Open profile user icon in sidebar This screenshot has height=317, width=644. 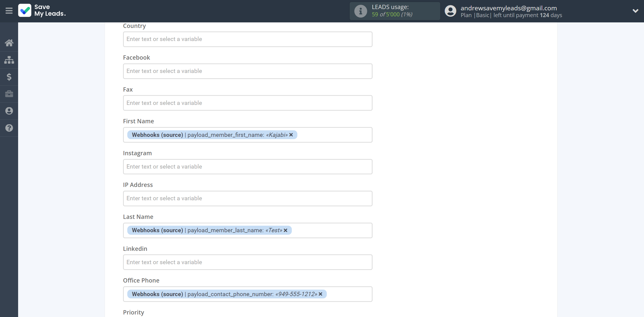coord(9,111)
